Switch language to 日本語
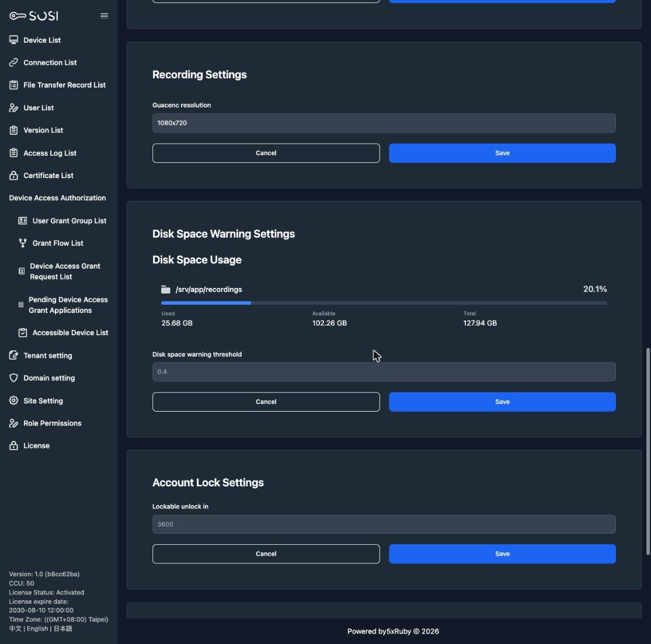This screenshot has height=644, width=651. click(62, 629)
